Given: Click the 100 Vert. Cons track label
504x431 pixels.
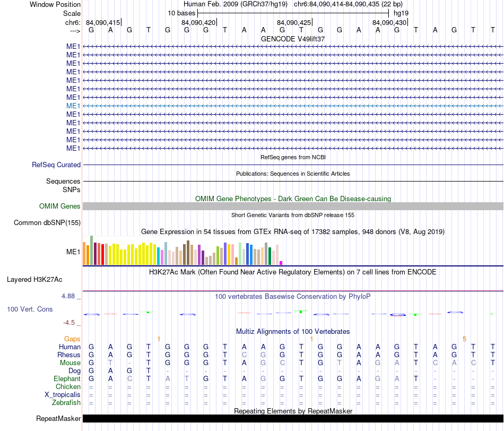Looking at the screenshot, I should pos(30,309).
